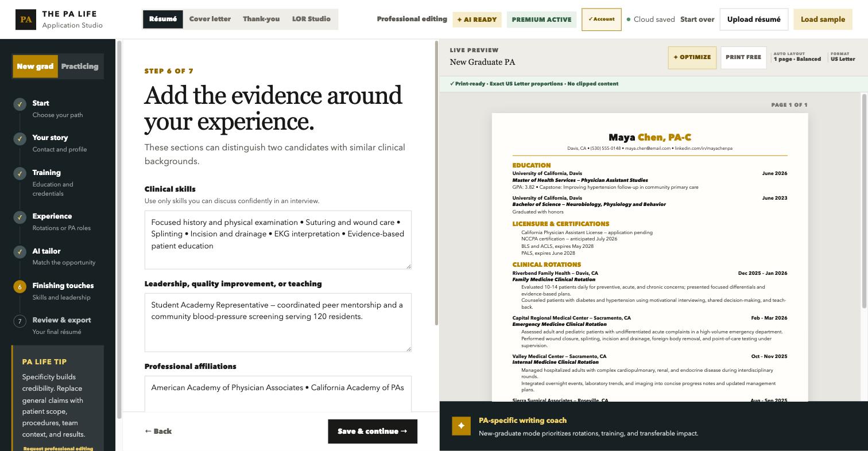The height and width of the screenshot is (451, 868).
Task: Click the AI READY badge
Action: (x=477, y=20)
